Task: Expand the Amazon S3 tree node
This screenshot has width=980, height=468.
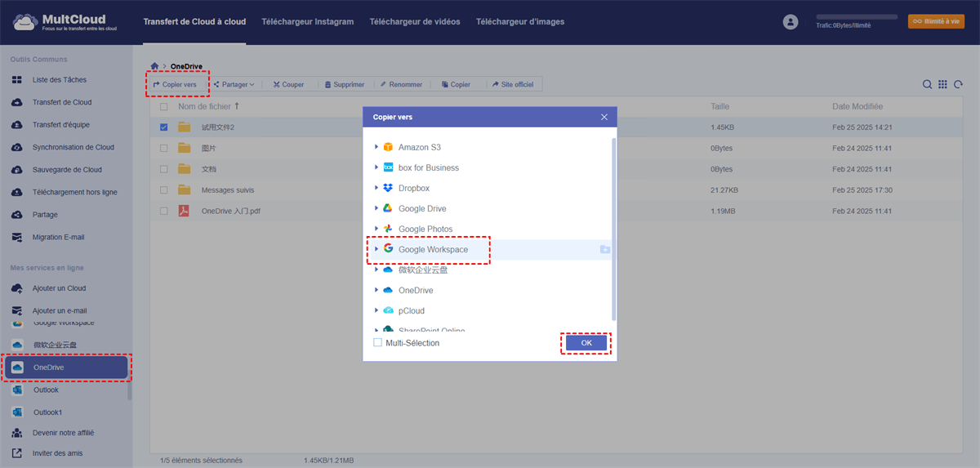Action: coord(376,147)
